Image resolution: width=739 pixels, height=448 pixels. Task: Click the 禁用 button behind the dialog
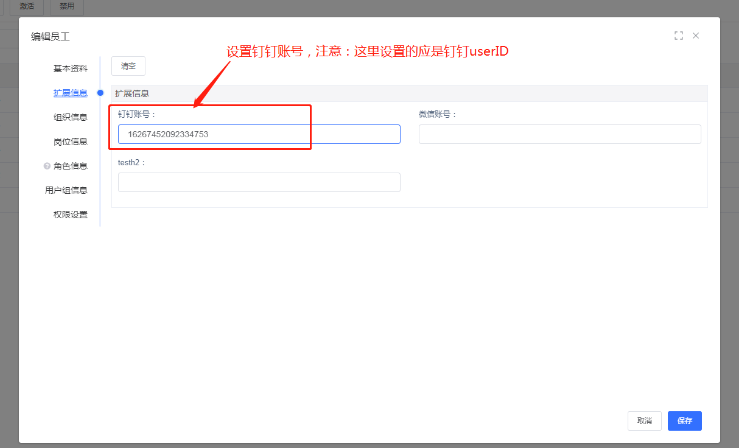pyautogui.click(x=66, y=6)
